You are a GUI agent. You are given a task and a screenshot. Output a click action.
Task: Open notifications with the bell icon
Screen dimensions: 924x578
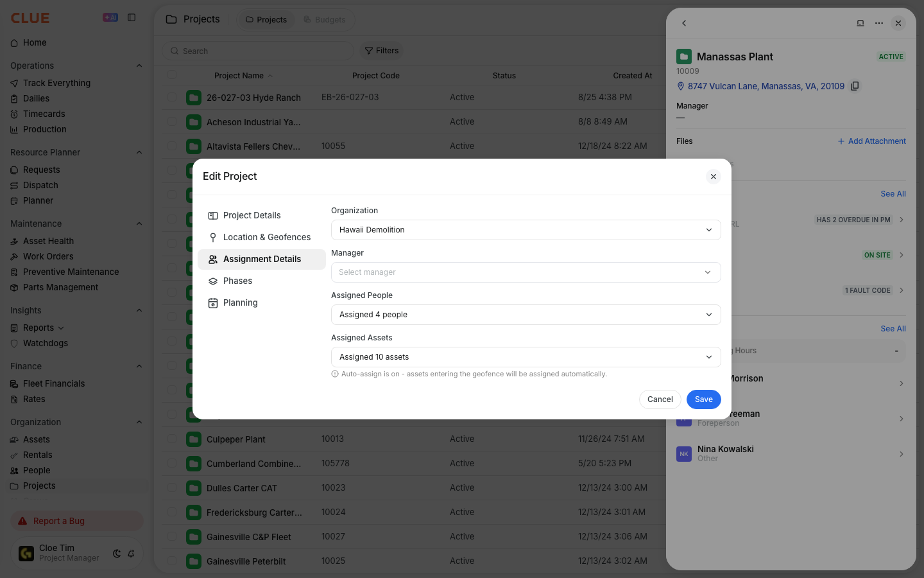(131, 553)
